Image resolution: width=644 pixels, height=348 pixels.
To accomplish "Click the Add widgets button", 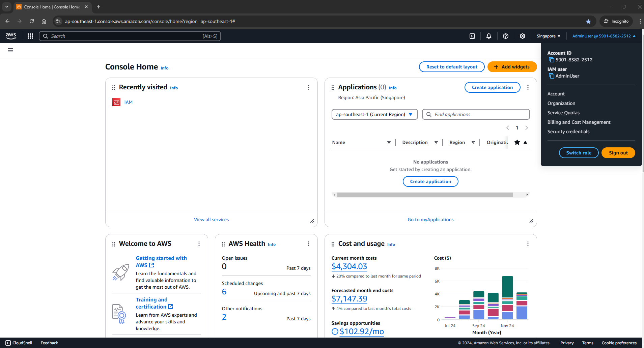I will [512, 67].
